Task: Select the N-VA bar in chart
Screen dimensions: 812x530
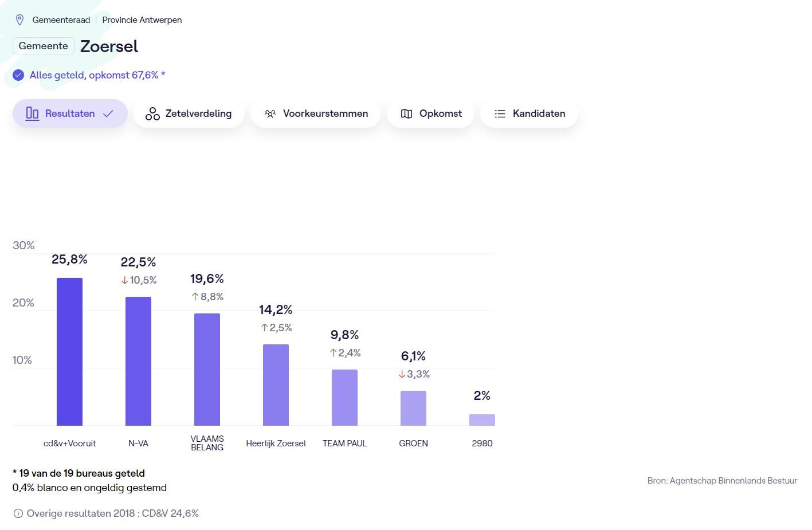Action: click(138, 361)
